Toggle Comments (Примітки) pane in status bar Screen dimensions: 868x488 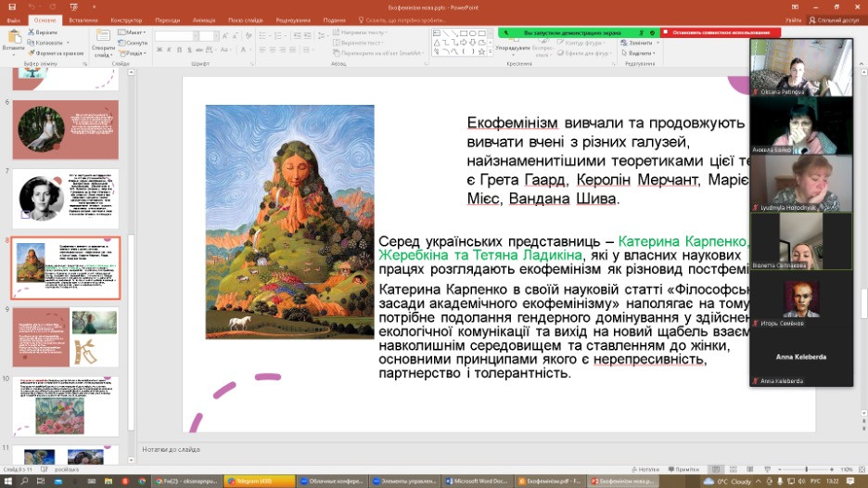[684, 469]
